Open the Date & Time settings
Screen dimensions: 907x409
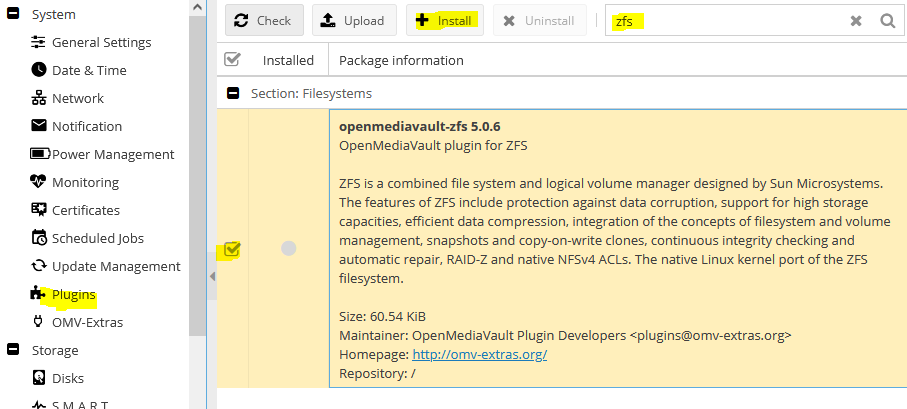(89, 70)
